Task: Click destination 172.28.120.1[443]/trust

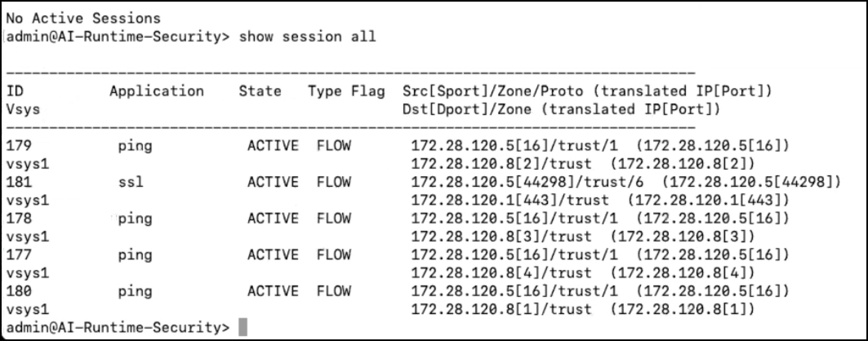Action: click(x=510, y=200)
